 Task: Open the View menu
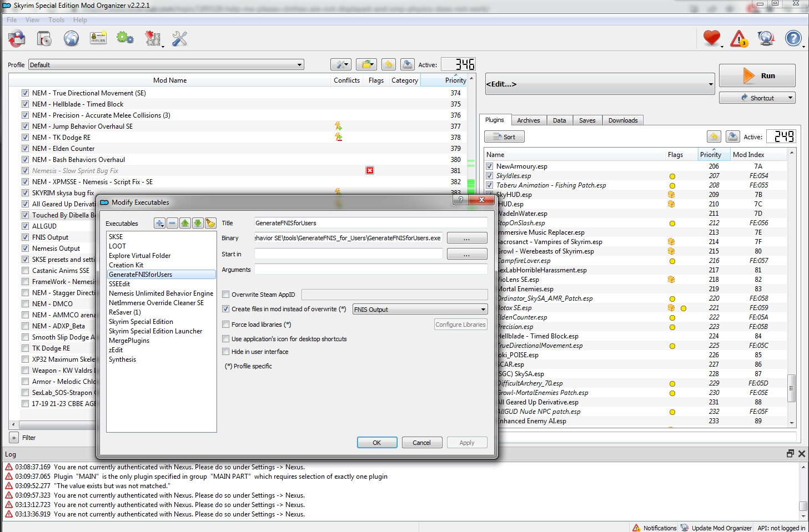tap(33, 20)
